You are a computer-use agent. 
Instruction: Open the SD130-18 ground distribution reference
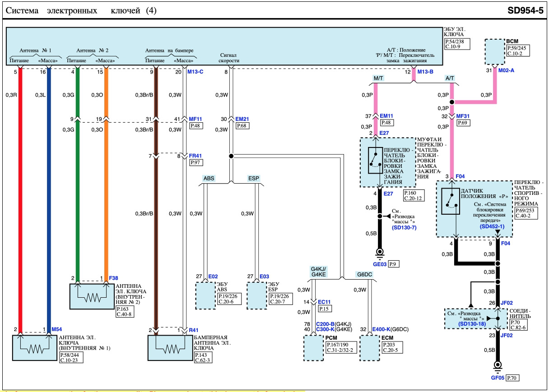point(473,324)
